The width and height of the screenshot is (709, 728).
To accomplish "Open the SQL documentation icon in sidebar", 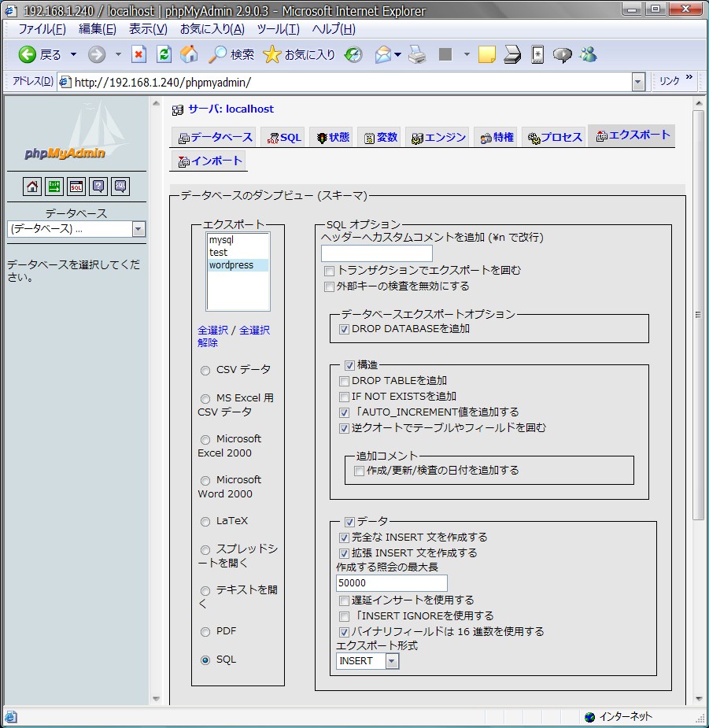I will click(120, 187).
